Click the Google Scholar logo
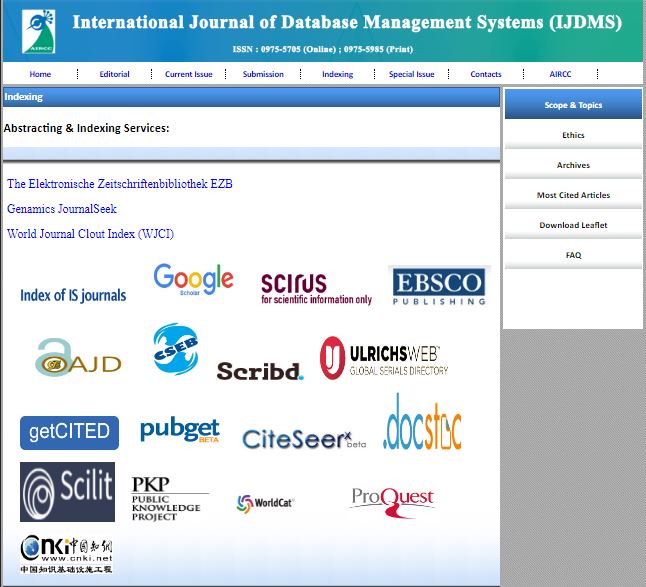Viewport: 646px width, 587px height. [x=193, y=280]
